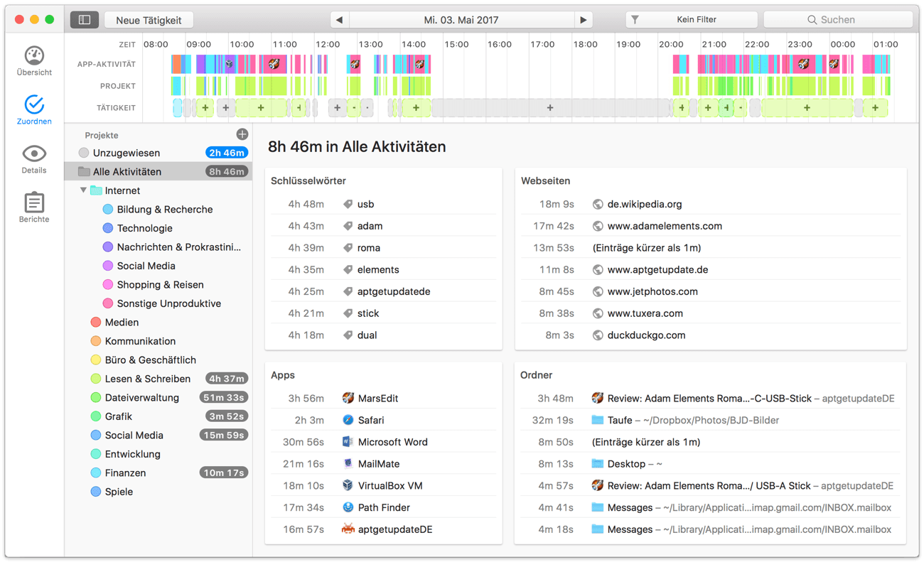Open the Details eye view
The image size is (924, 562).
tap(34, 159)
